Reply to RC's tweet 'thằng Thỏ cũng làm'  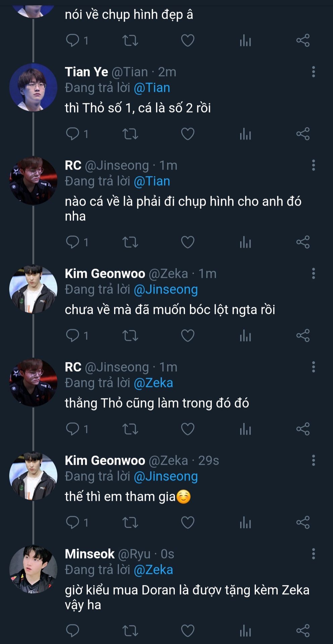pyautogui.click(x=72, y=429)
